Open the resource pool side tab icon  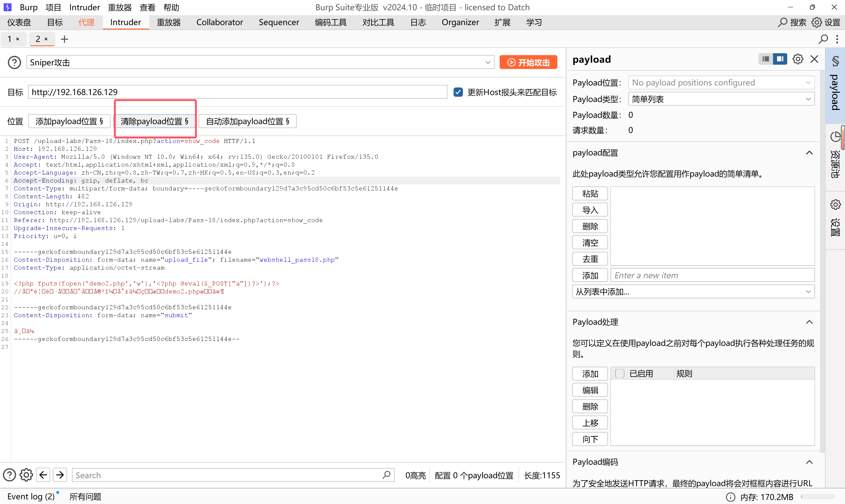pyautogui.click(x=835, y=137)
